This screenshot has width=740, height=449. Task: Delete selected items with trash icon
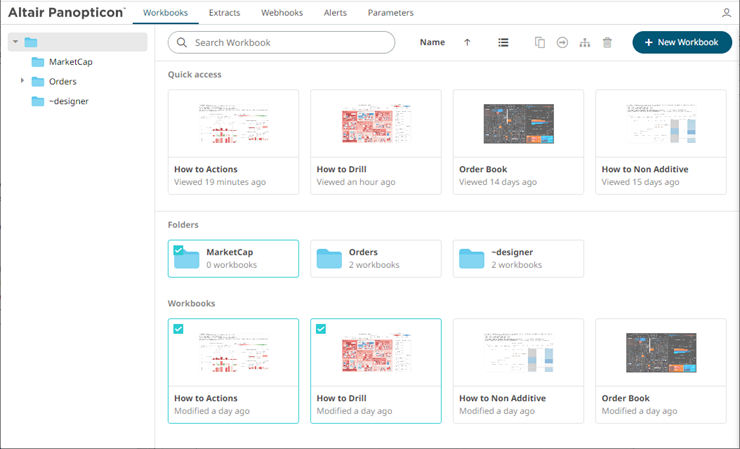(x=607, y=43)
